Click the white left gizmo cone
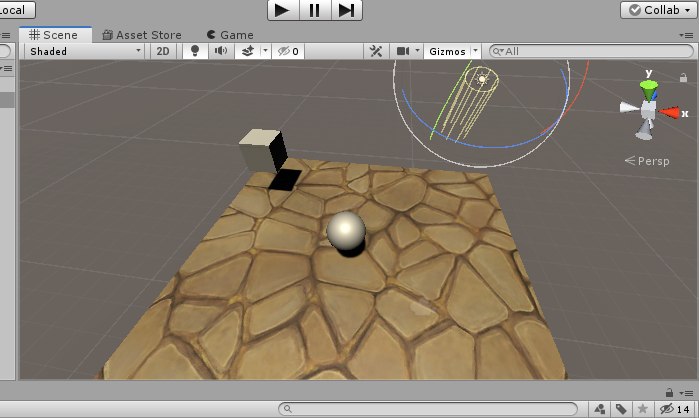 (629, 107)
